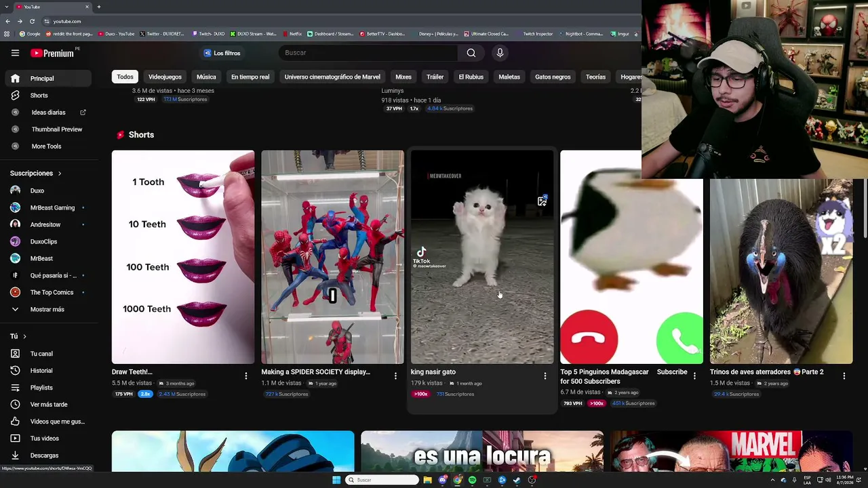868x488 pixels.
Task: Open Descargas in the sidebar
Action: pos(47,455)
